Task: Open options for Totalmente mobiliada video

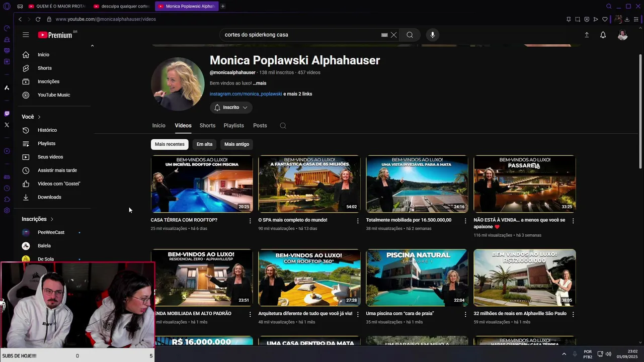Action: click(465, 221)
